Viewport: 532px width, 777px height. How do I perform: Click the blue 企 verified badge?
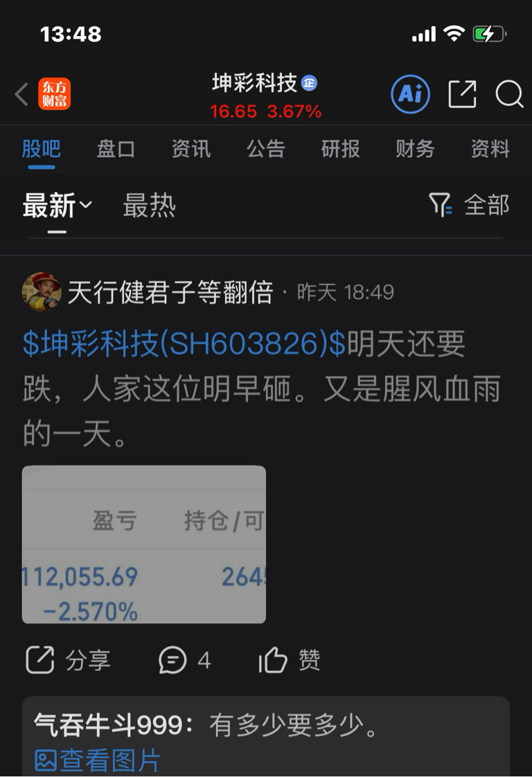[x=310, y=82]
